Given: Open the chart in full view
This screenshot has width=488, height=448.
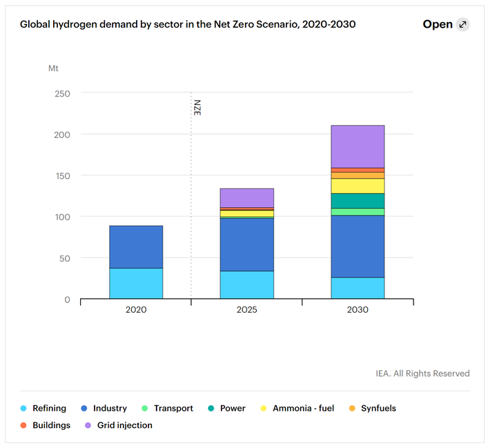Looking at the screenshot, I should pos(438,24).
